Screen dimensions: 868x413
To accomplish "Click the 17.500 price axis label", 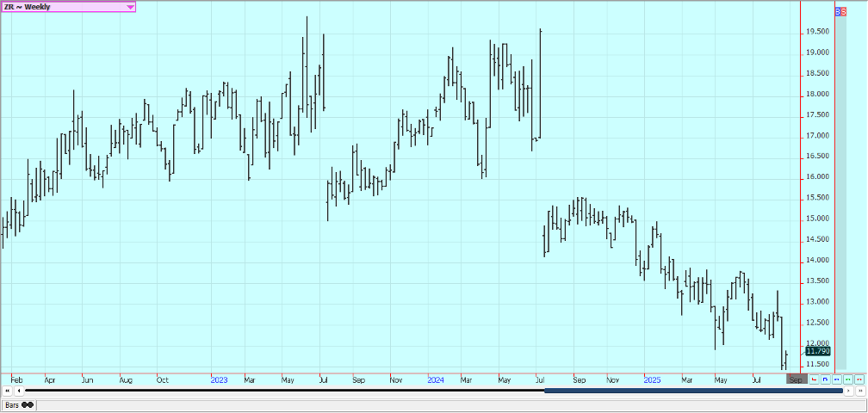I will coord(817,115).
